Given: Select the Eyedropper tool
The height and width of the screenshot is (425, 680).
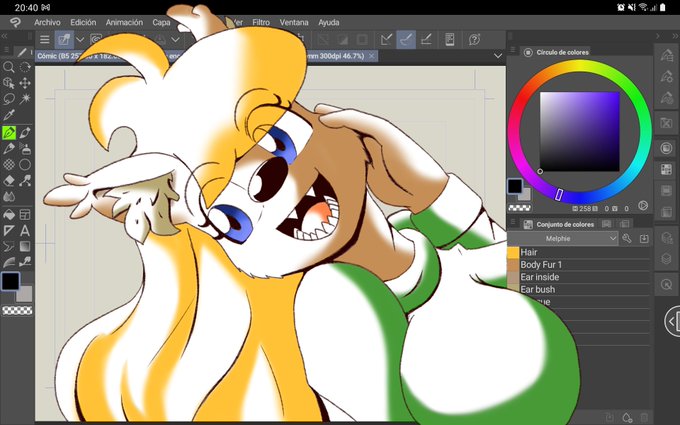Looking at the screenshot, I should (x=9, y=115).
